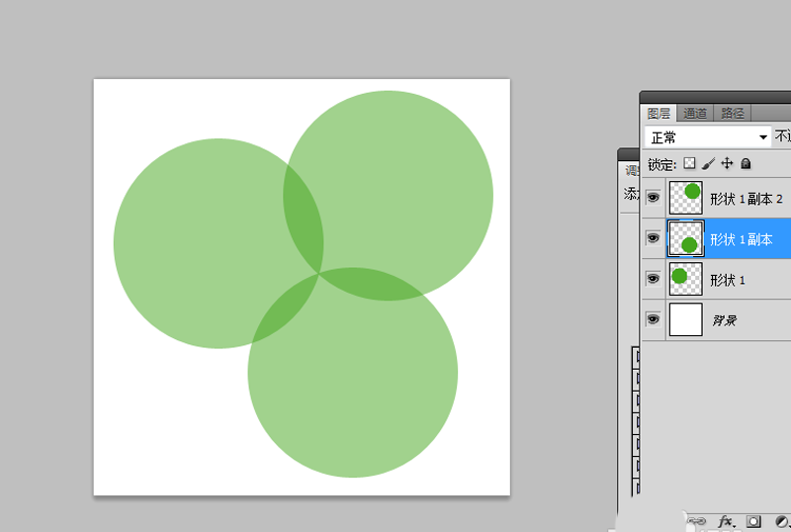
Task: Toggle the 背景 layer eye icon
Action: pyautogui.click(x=653, y=319)
